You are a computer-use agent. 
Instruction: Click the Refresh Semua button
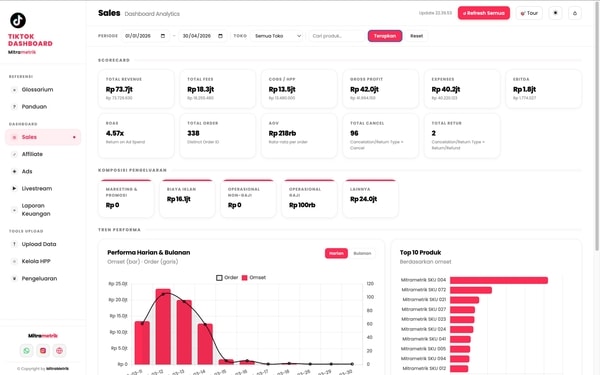[484, 13]
